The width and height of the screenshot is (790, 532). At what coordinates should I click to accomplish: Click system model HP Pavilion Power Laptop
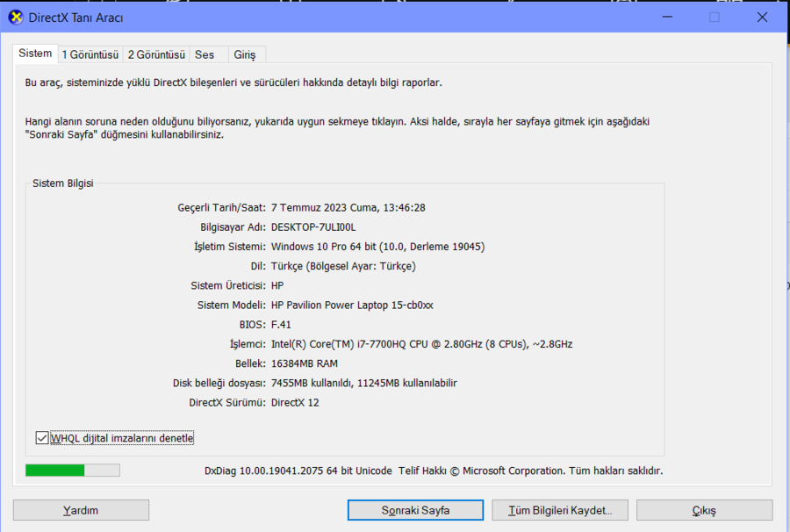coord(352,306)
